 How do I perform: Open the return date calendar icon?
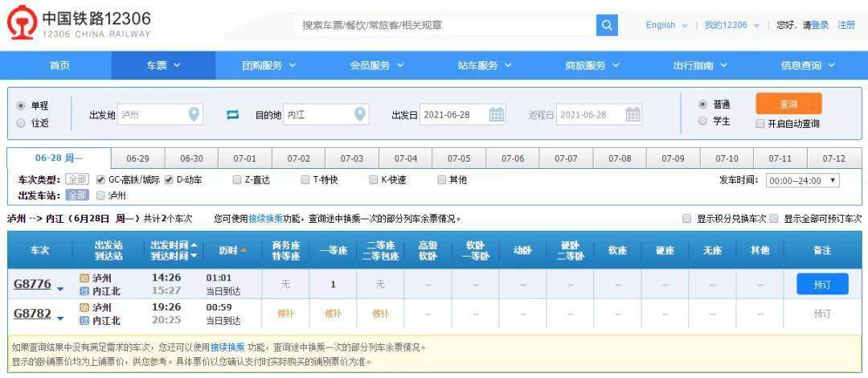coord(633,114)
